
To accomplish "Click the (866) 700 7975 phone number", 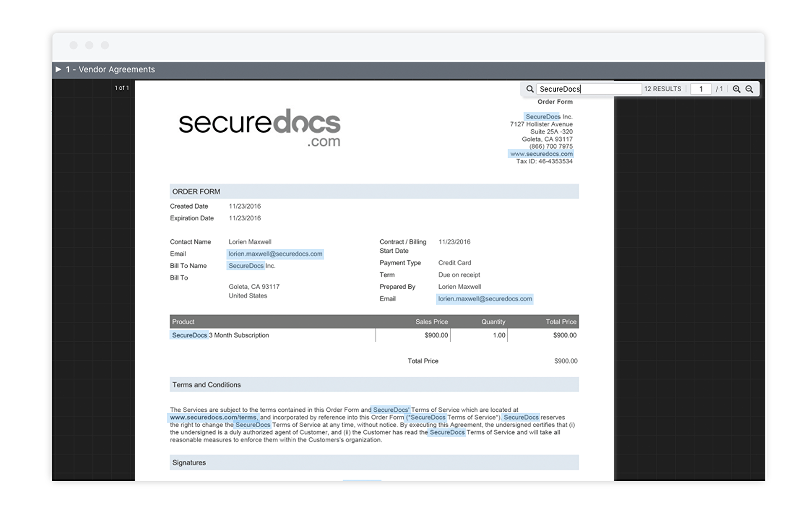I will (551, 146).
